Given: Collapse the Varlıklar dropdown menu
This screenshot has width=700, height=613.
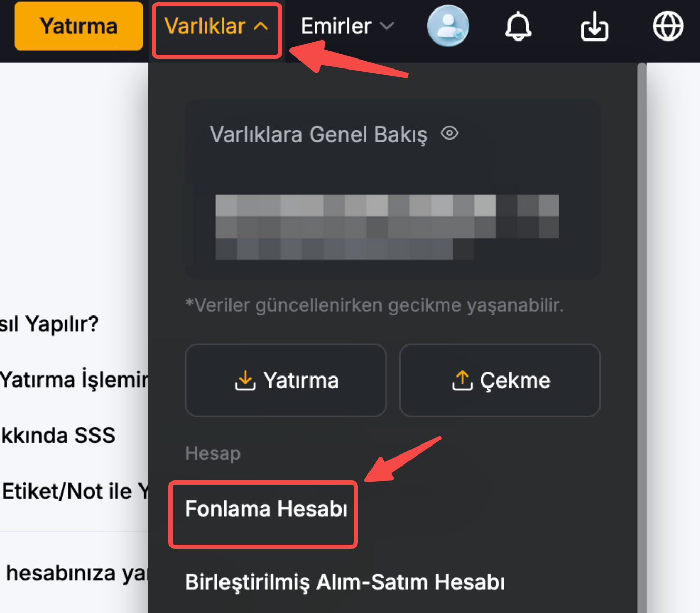Looking at the screenshot, I should tap(216, 26).
